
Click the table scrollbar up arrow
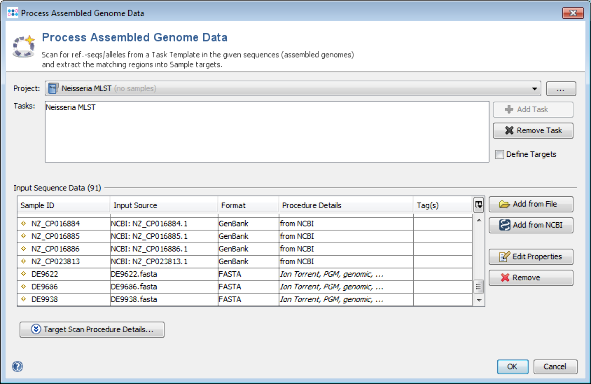coord(479,220)
